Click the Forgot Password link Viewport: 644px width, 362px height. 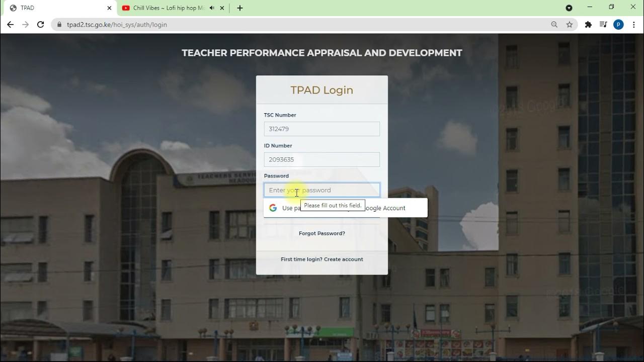pyautogui.click(x=321, y=233)
